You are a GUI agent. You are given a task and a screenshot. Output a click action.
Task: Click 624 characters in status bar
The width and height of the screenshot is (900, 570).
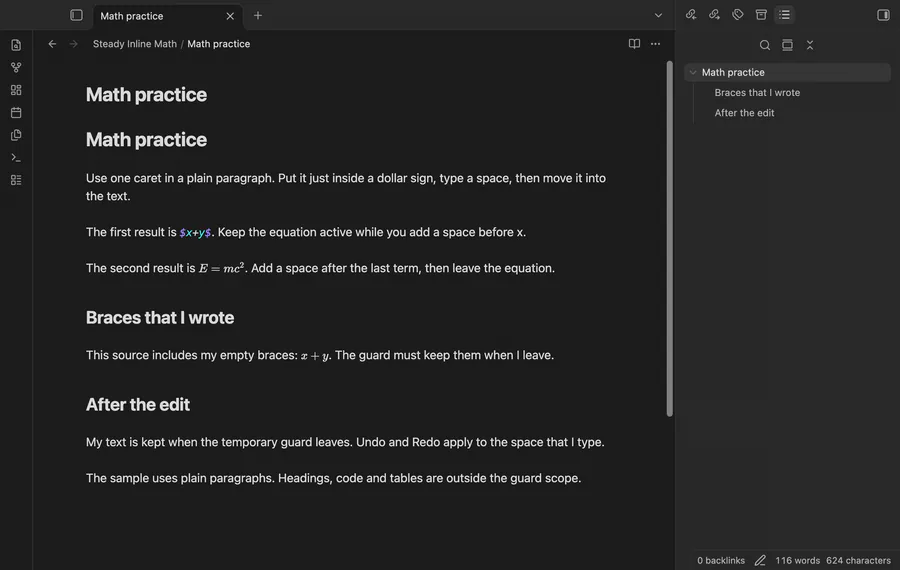858,560
